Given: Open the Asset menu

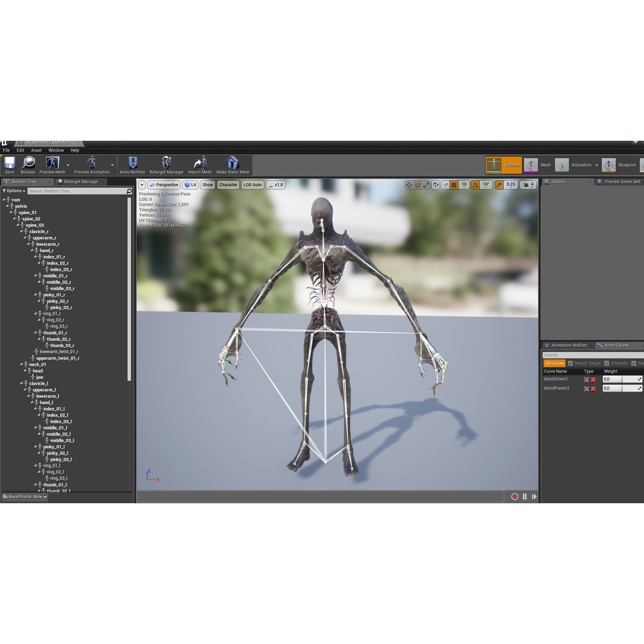Looking at the screenshot, I should click(36, 150).
